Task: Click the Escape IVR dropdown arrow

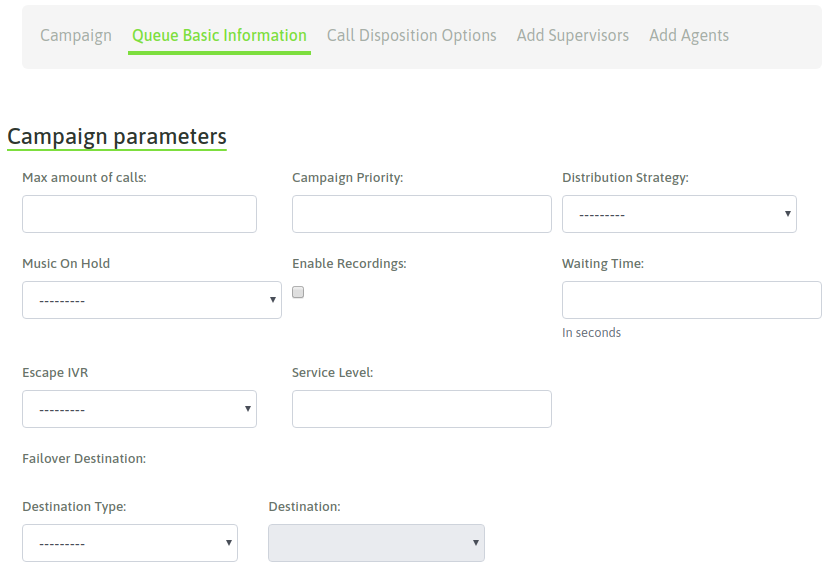Action: point(248,409)
